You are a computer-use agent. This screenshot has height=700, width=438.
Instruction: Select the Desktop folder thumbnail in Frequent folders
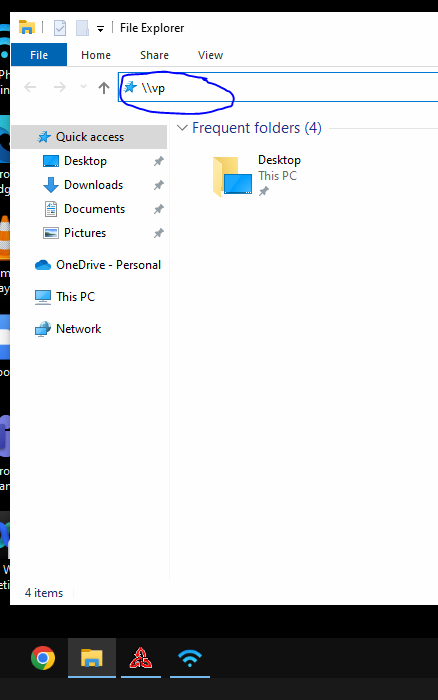tap(232, 176)
